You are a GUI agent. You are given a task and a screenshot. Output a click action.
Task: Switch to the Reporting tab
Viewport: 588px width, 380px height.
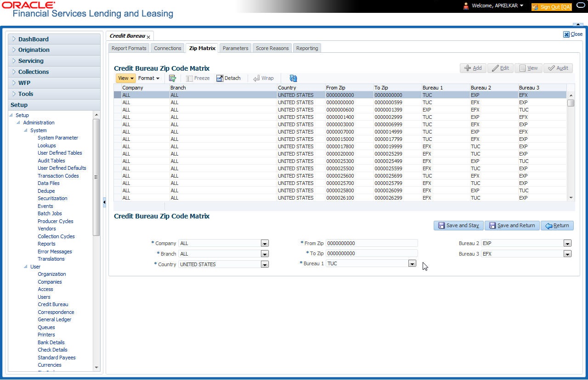pyautogui.click(x=307, y=48)
